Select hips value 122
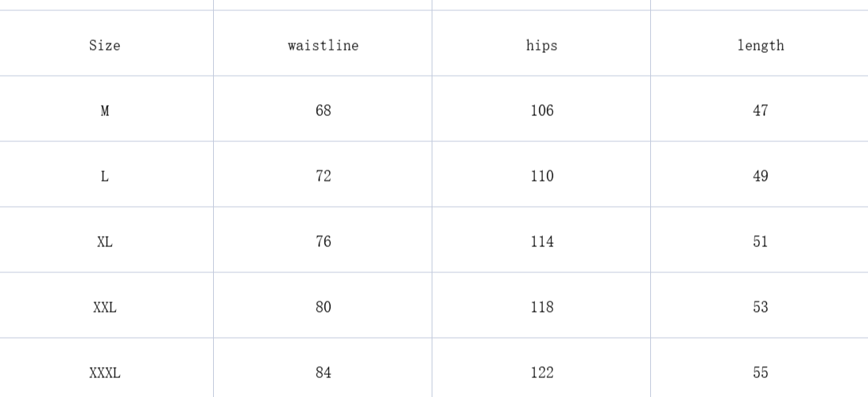Image resolution: width=868 pixels, height=397 pixels. pos(541,373)
